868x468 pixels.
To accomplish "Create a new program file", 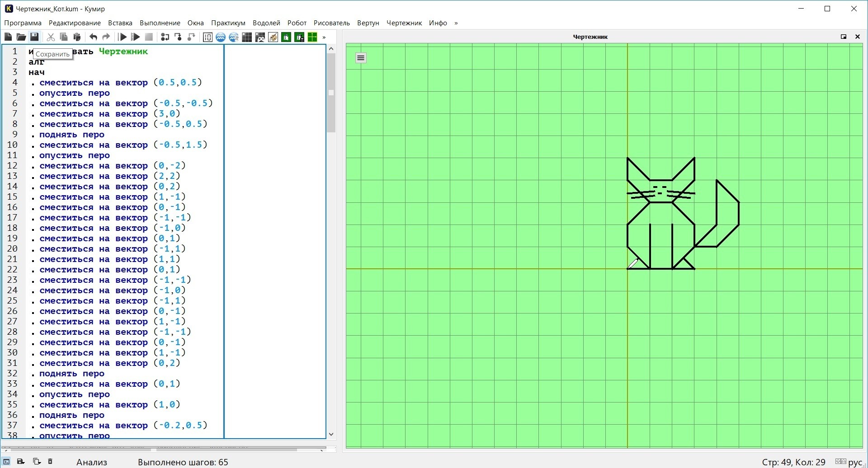I will (x=8, y=37).
